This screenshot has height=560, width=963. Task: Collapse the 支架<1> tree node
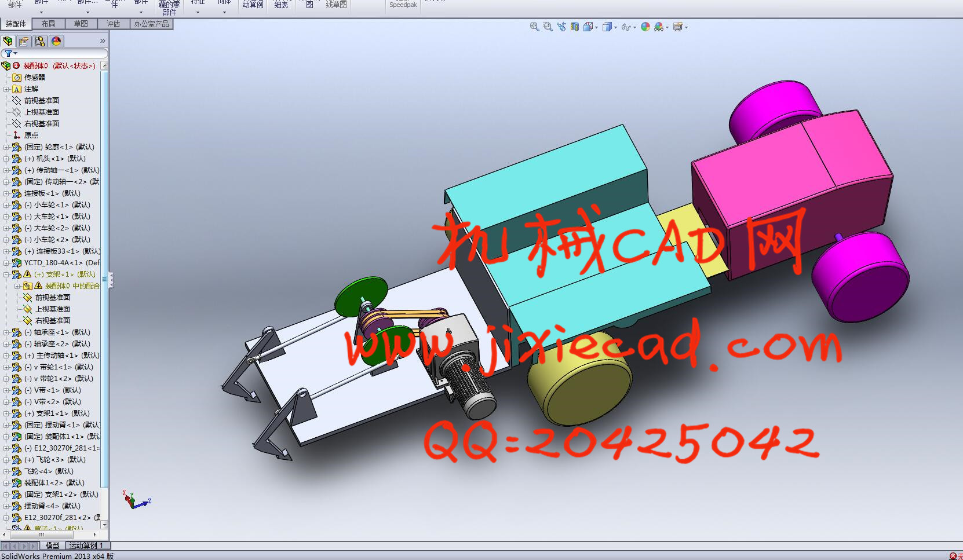6,274
